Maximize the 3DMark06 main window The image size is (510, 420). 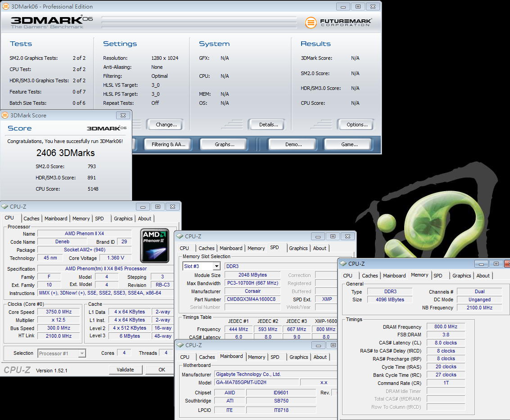tap(358, 6)
